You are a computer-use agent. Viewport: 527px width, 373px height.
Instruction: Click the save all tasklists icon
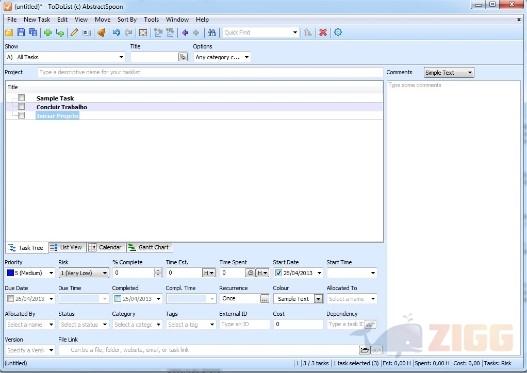point(33,32)
